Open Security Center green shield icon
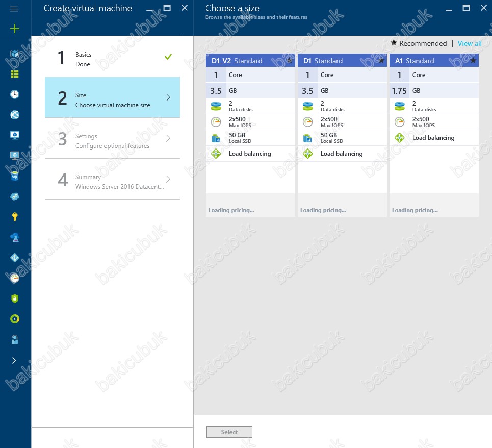Image resolution: width=492 pixels, height=448 pixels. 14,298
